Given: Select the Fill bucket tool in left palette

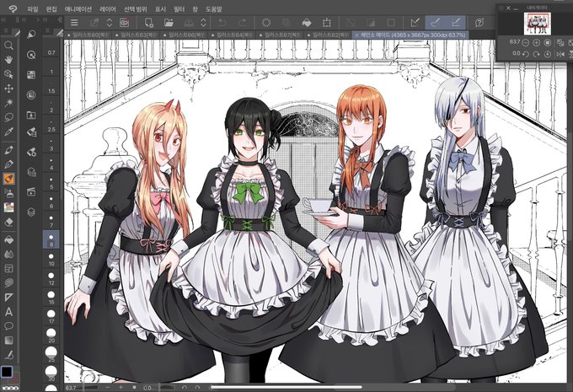Looking at the screenshot, I should pos(8,239).
